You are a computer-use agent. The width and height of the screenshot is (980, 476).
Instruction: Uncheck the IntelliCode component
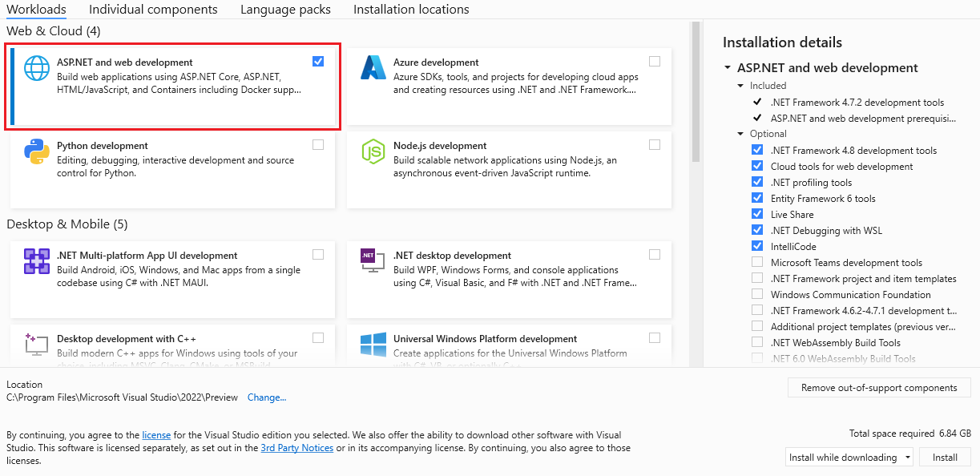pyautogui.click(x=757, y=246)
